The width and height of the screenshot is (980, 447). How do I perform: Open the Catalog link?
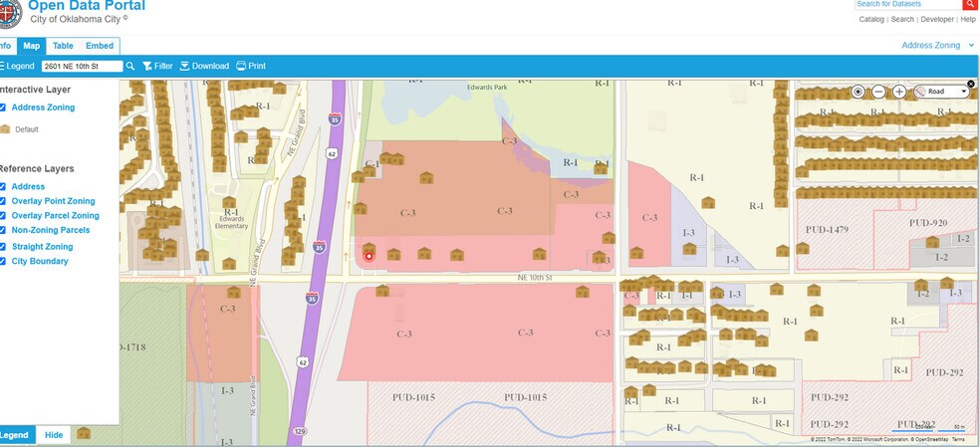872,19
